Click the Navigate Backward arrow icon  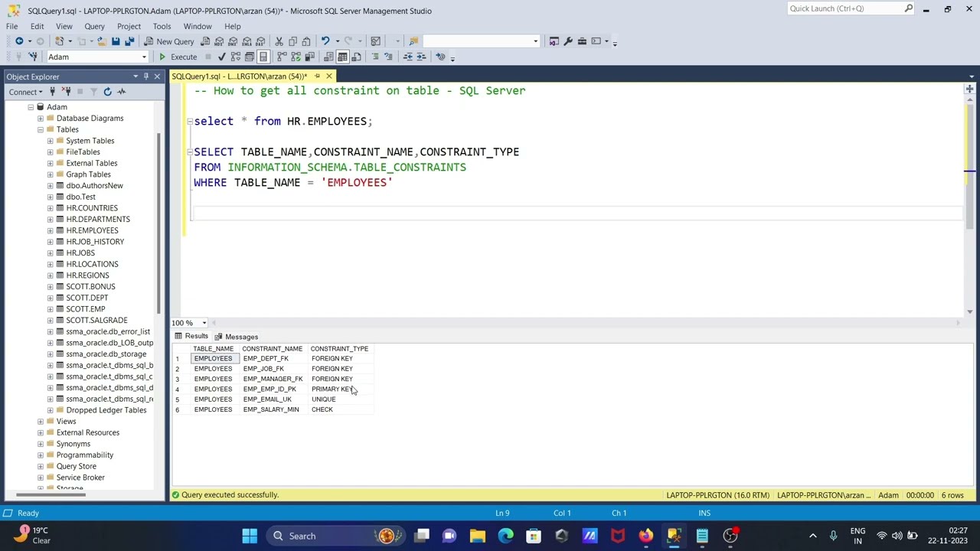[19, 41]
